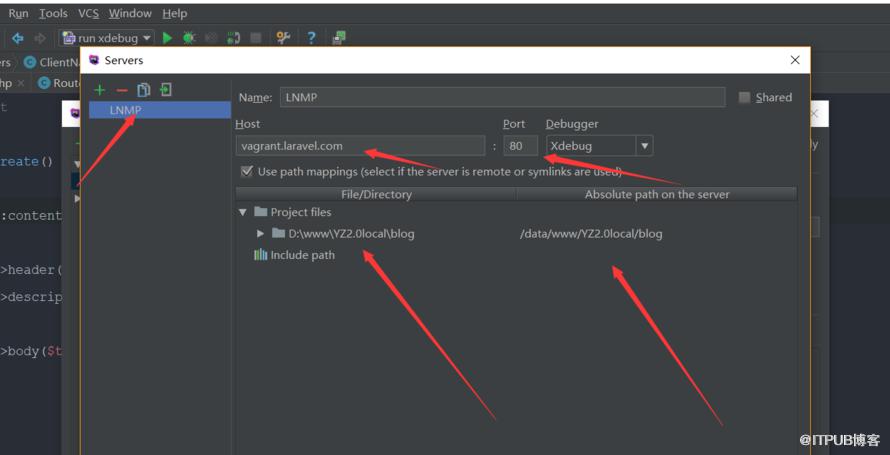
Task: Collapse the Project files tree node
Action: coord(243,212)
